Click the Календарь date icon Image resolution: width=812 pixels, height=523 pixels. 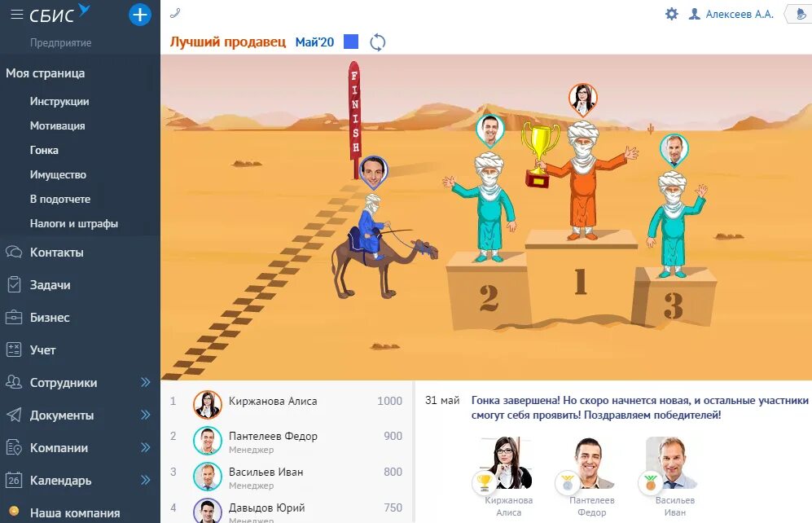pos(14,480)
